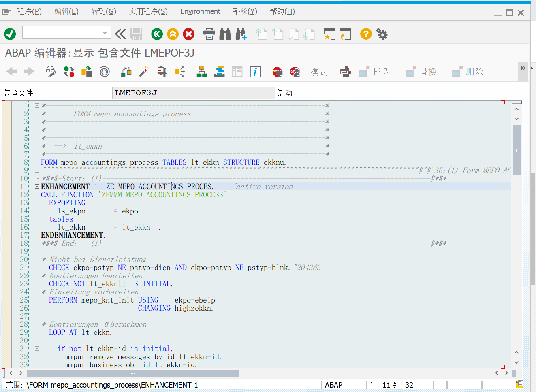Click the Activate magic wand icon
Screen dimensions: 536x392
point(144,72)
